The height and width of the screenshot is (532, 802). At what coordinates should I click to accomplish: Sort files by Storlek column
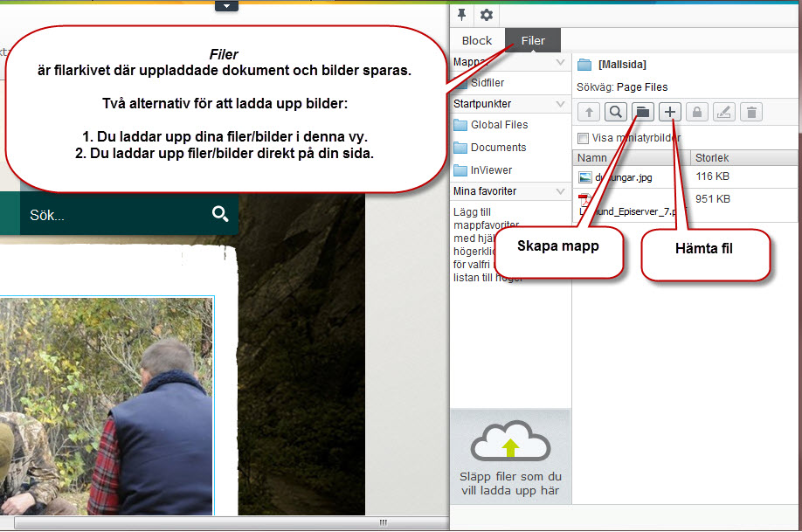pyautogui.click(x=744, y=157)
